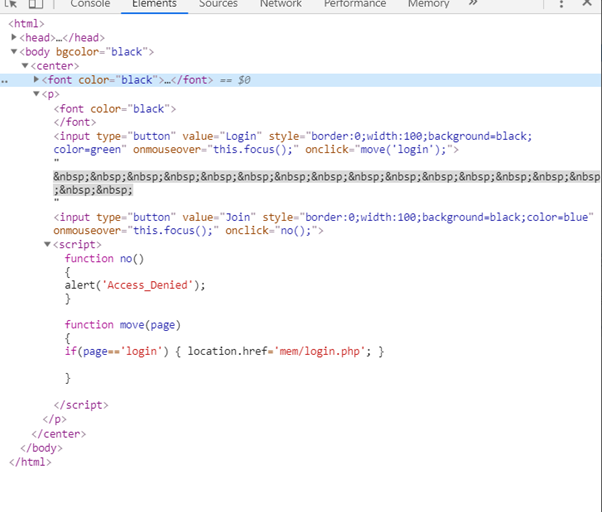Select the closing </body> tag
Image resolution: width=602 pixels, height=512 pixels.
(41, 448)
